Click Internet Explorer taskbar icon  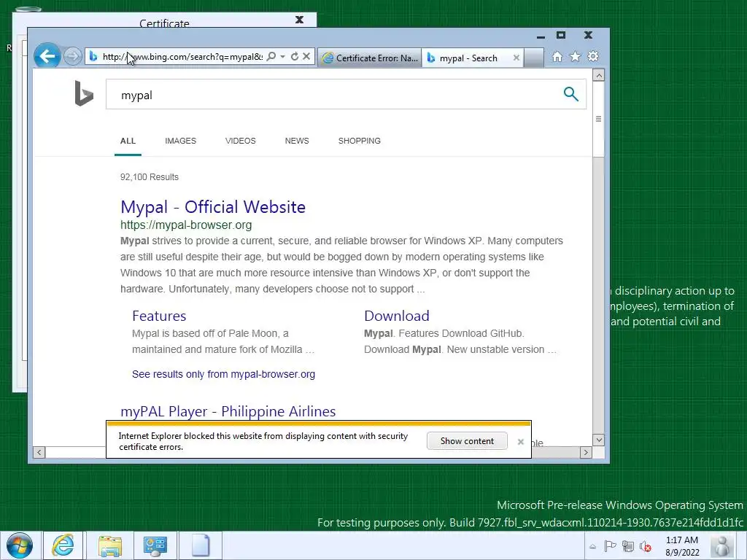(63, 545)
